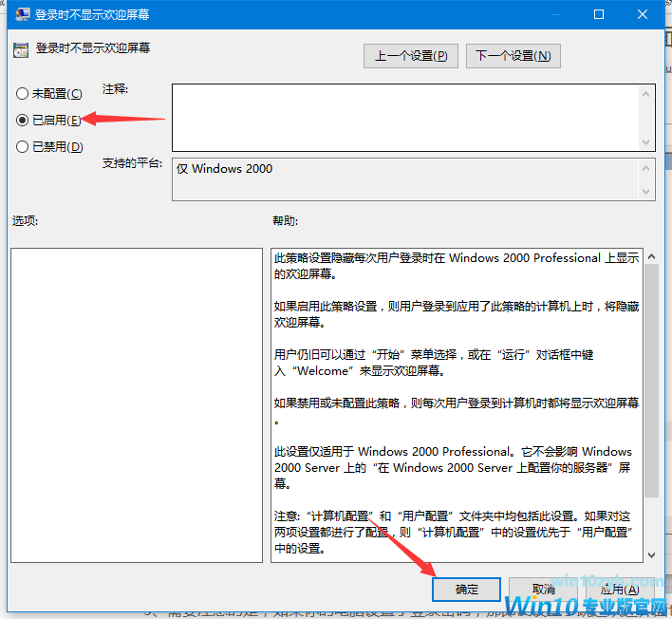The height and width of the screenshot is (619, 672).
Task: Click inside the 注释 comment text box
Action: [x=405, y=118]
